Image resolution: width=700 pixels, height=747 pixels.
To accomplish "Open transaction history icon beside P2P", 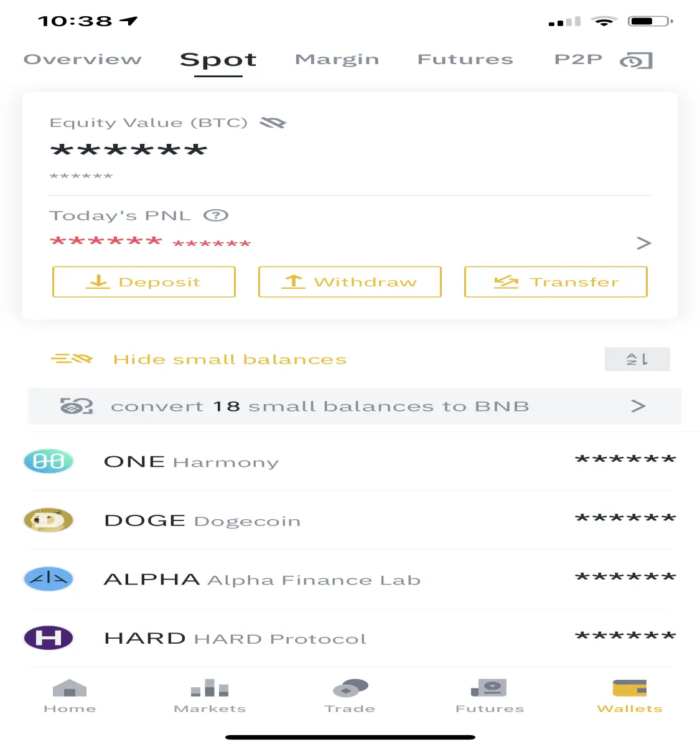I will (636, 60).
